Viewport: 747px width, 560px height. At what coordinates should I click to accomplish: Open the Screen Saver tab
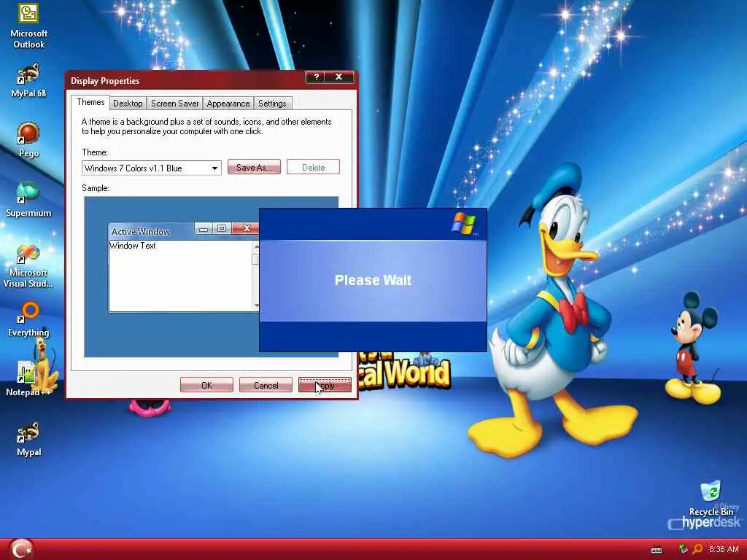(x=174, y=104)
